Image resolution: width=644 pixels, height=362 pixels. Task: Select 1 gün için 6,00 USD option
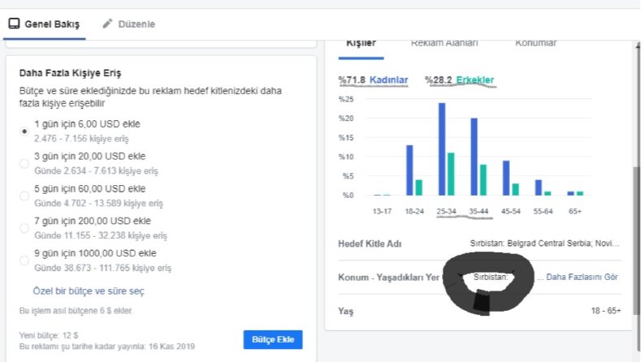pyautogui.click(x=24, y=131)
